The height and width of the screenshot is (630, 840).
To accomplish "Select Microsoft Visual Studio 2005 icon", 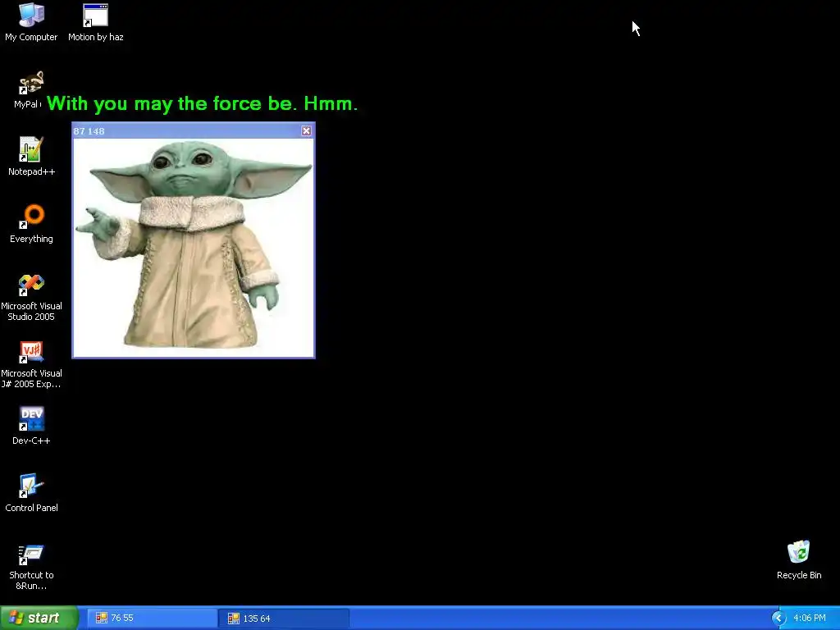I will (x=31, y=297).
